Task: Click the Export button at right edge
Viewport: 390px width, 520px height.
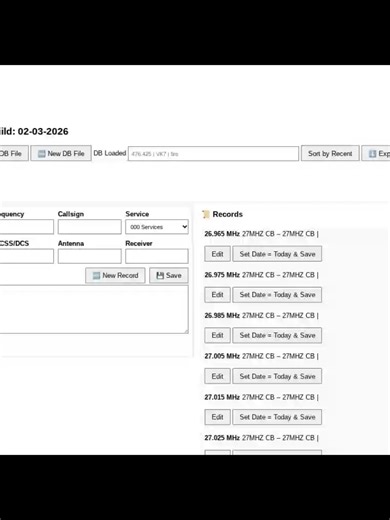Action: (376, 153)
